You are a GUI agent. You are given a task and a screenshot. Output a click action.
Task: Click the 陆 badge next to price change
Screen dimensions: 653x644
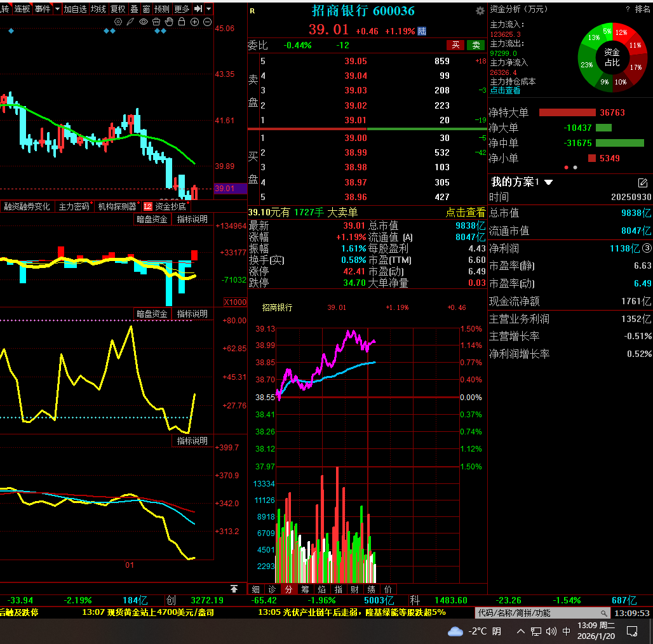pos(422,31)
